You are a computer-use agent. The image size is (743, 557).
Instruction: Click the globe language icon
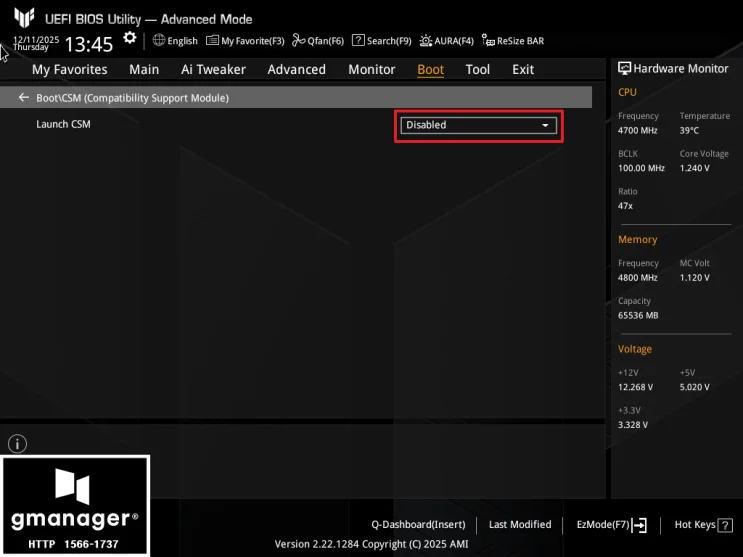159,40
